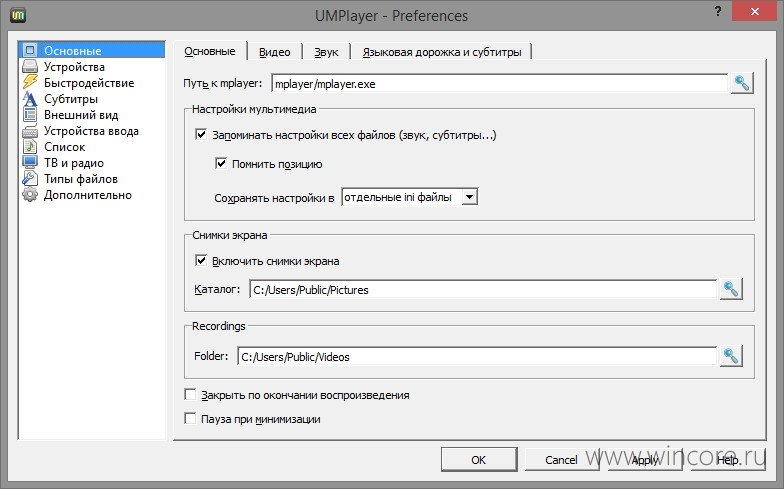This screenshot has width=784, height=489.
Task: Click the Список music note icon
Action: click(x=30, y=146)
